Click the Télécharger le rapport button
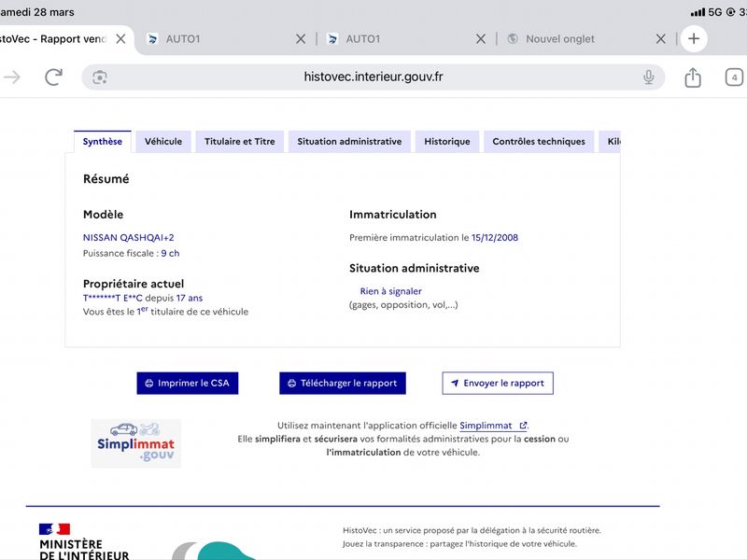Screen dimensions: 747x560 pyautogui.click(x=343, y=384)
